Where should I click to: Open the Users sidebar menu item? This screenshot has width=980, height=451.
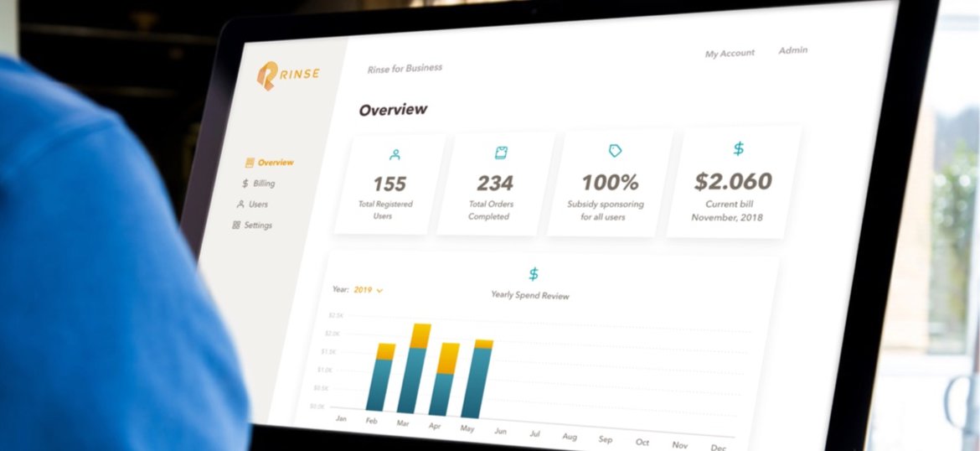click(x=252, y=204)
